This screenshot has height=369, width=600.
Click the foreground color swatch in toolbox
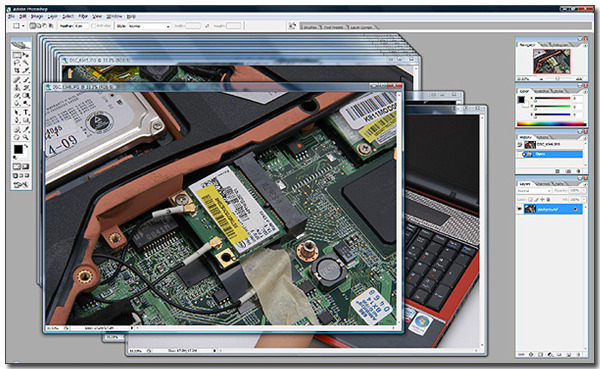tap(18, 149)
